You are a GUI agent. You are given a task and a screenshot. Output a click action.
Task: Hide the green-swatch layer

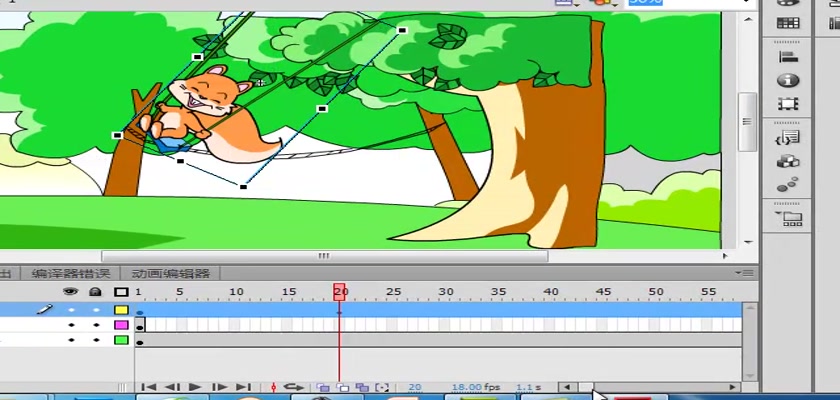[71, 340]
